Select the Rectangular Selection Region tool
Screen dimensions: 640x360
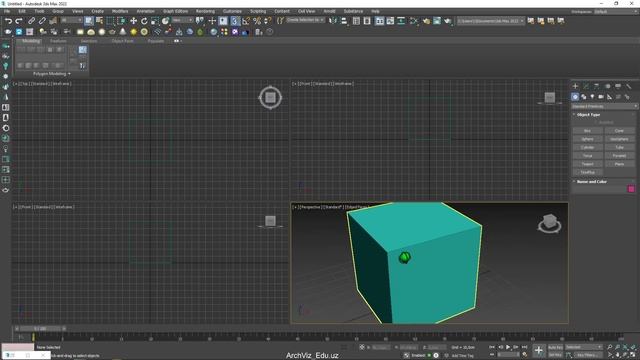pyautogui.click(x=110, y=20)
